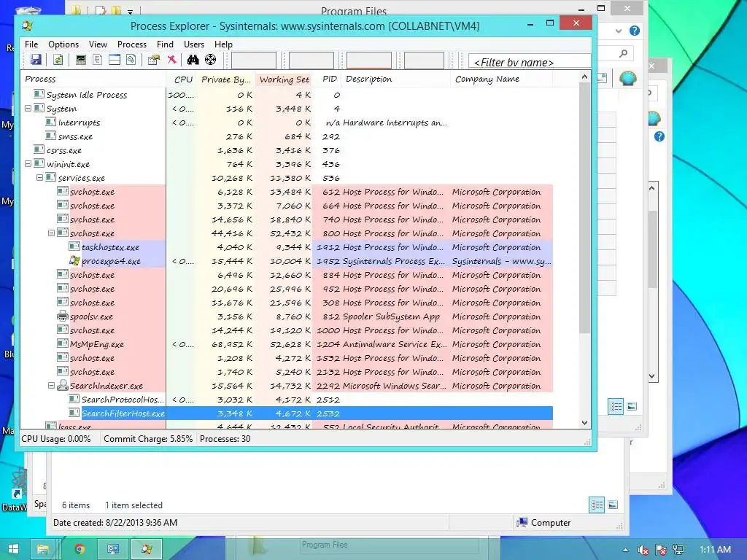Click the crosshair Find Window's Process icon
The height and width of the screenshot is (560, 747).
211,60
